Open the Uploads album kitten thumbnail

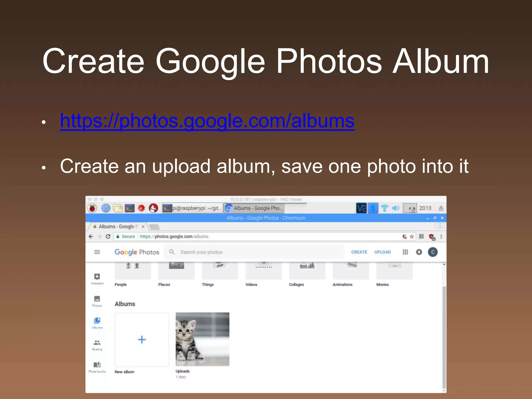203,339
